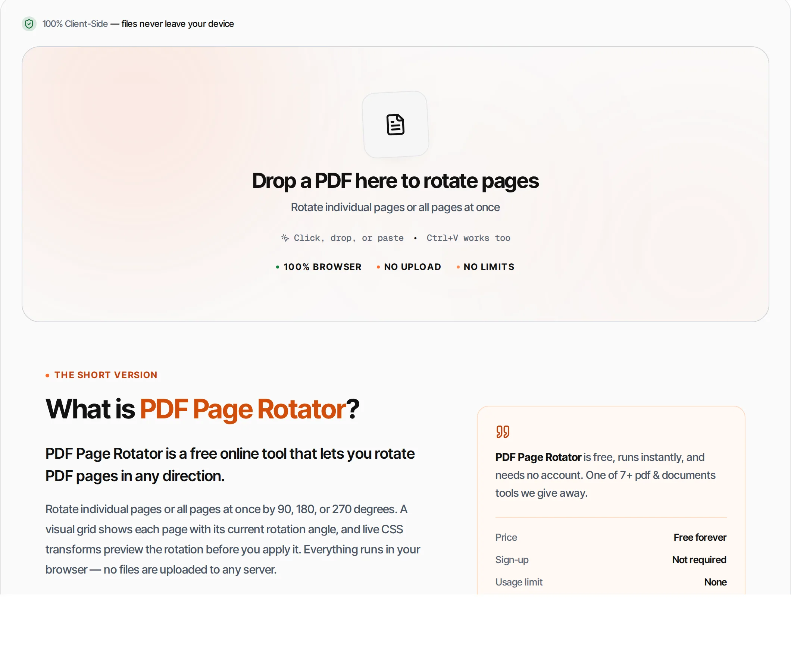This screenshot has width=791, height=672.
Task: Click bold 'PDF Page Rotator' in the quote card
Action: click(538, 458)
